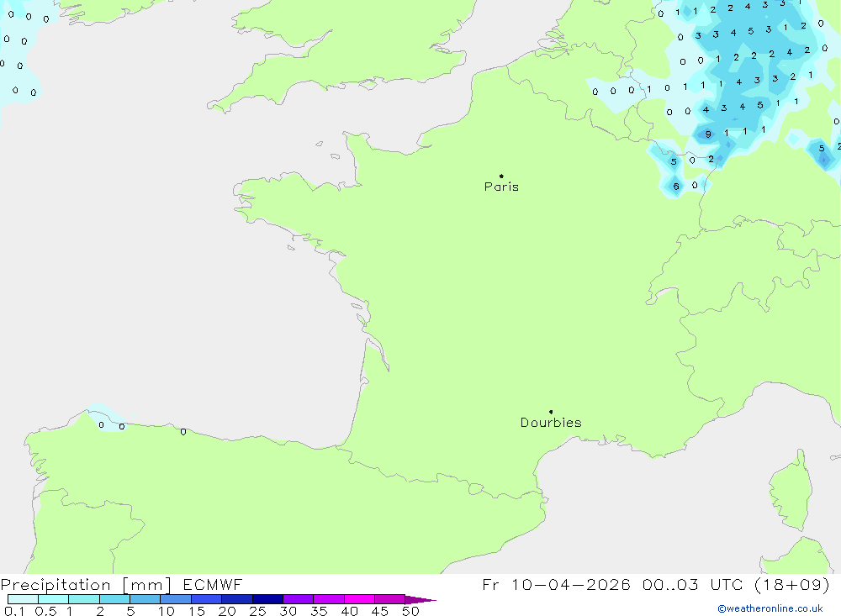Select the 0.1 to 0.5 legend swatch
This screenshot has width=841, height=616.
(x=23, y=600)
